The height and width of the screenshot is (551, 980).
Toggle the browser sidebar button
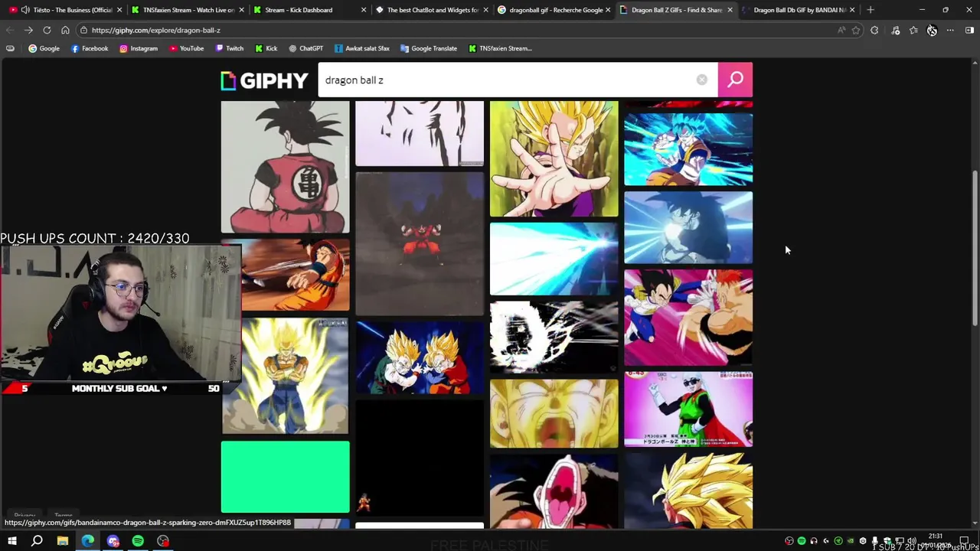click(969, 30)
